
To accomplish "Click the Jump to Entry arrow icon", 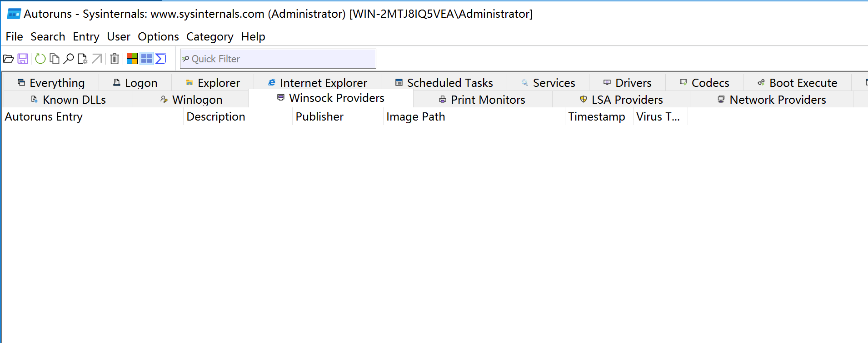I will 97,59.
